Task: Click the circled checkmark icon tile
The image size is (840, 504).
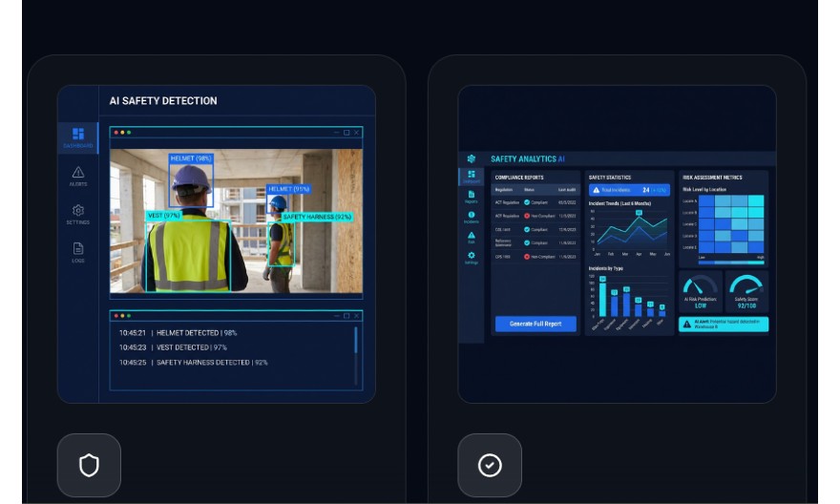Action: click(x=490, y=465)
